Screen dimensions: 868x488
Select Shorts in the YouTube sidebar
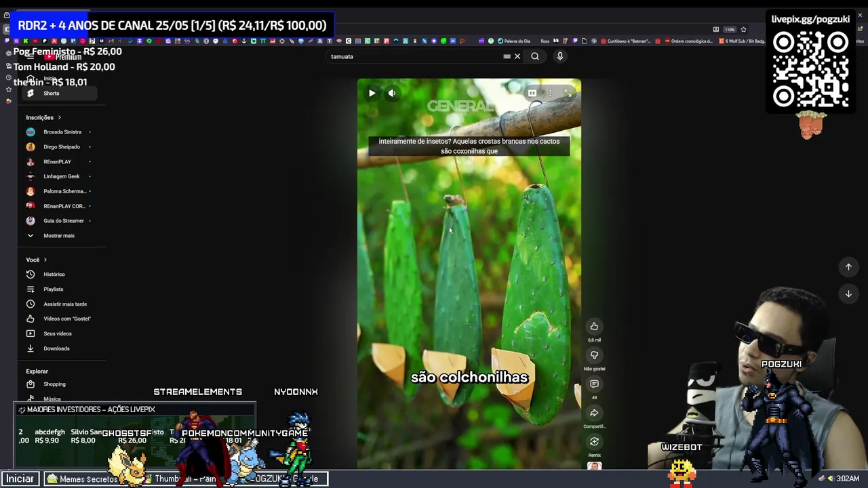coord(60,94)
